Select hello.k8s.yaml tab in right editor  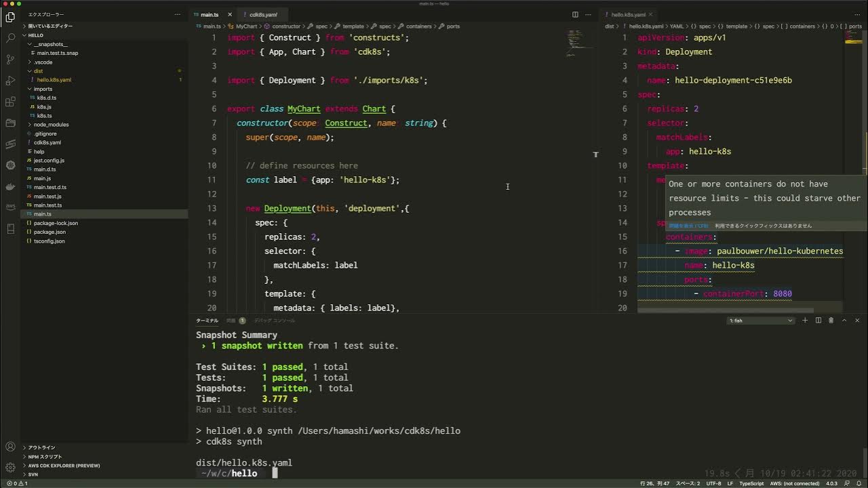coord(628,14)
